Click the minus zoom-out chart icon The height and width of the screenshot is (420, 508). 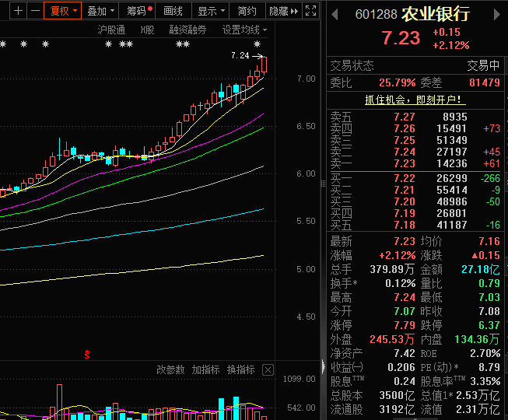click(x=35, y=11)
